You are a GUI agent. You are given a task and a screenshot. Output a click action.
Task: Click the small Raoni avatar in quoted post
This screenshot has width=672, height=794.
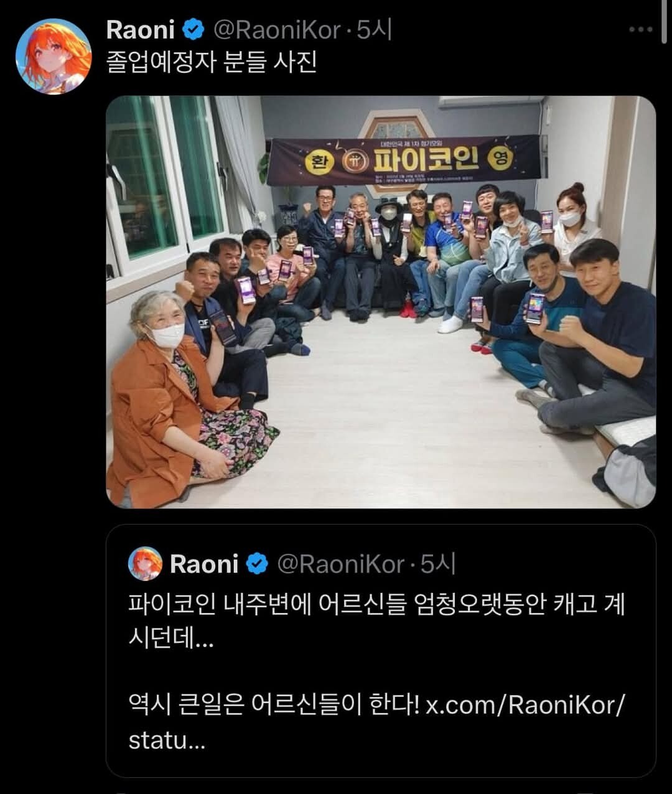click(145, 564)
